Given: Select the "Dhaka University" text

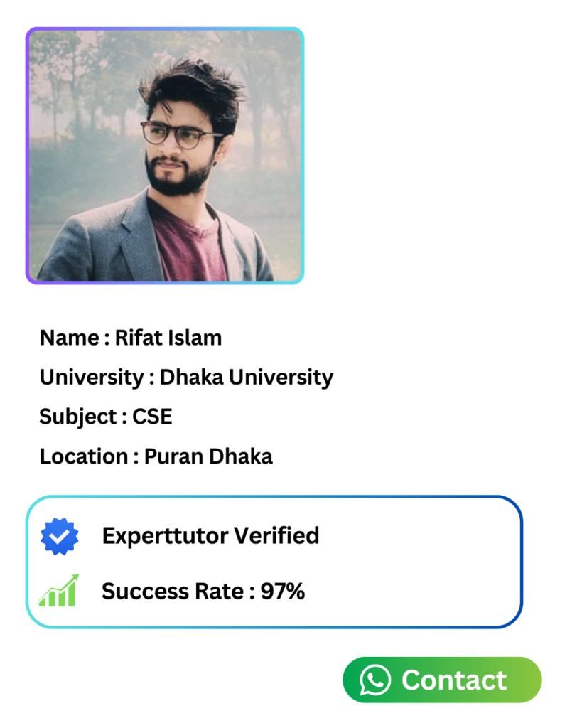Looking at the screenshot, I should [x=246, y=377].
